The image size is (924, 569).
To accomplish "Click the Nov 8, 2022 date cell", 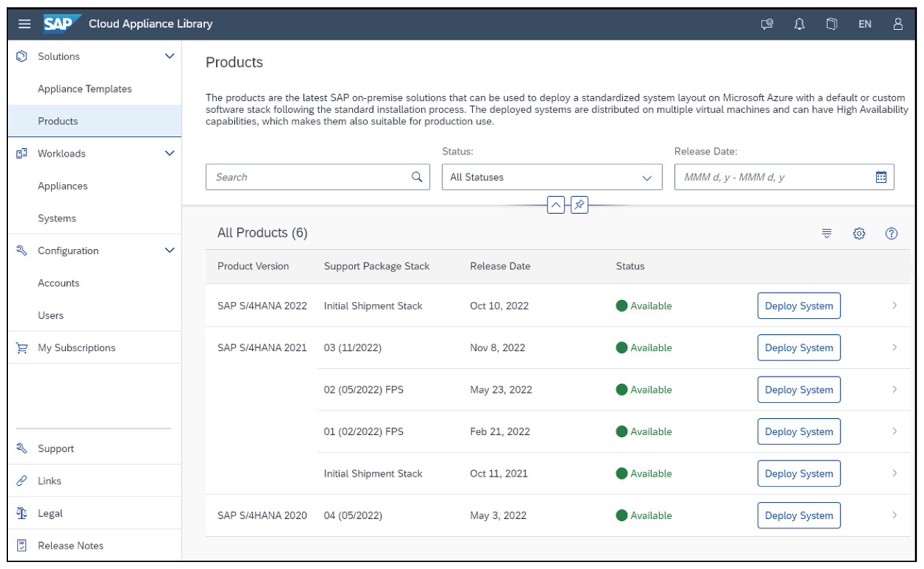I will click(498, 348).
